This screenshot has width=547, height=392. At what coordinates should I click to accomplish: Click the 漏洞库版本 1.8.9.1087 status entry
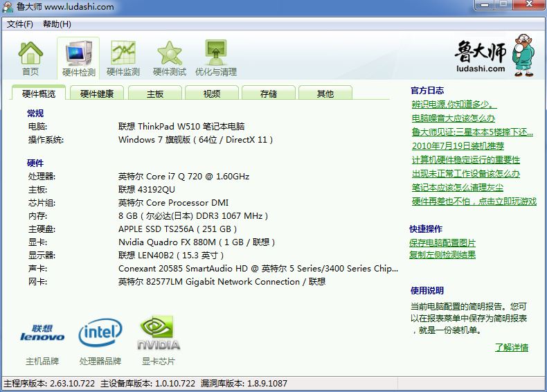point(244,384)
